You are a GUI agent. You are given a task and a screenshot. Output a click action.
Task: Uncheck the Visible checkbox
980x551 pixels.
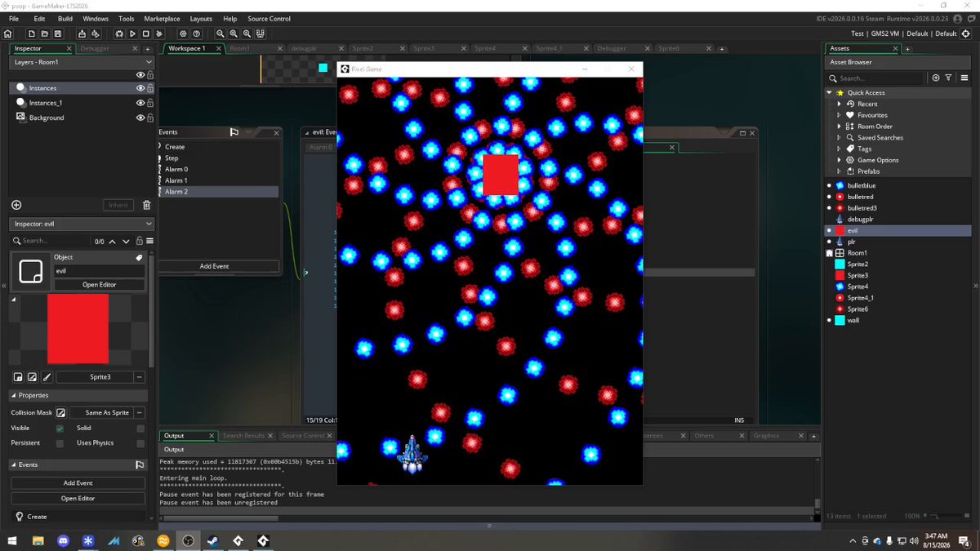(x=60, y=429)
